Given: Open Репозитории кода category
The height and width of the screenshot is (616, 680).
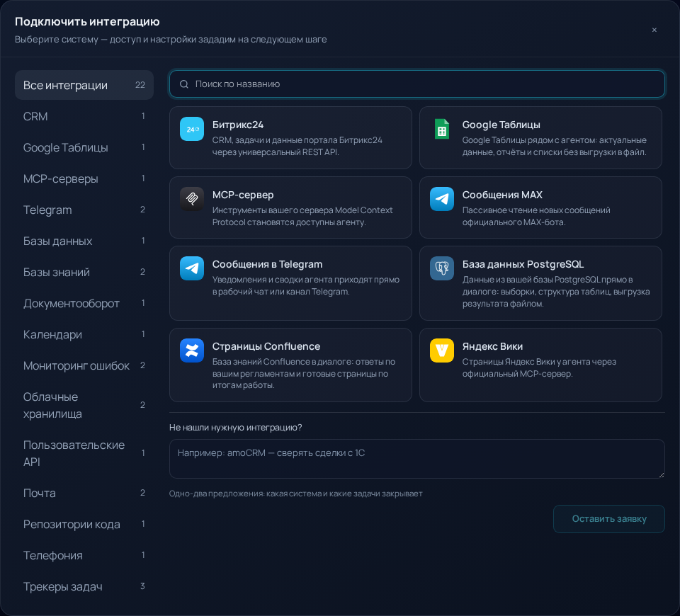Looking at the screenshot, I should point(84,524).
